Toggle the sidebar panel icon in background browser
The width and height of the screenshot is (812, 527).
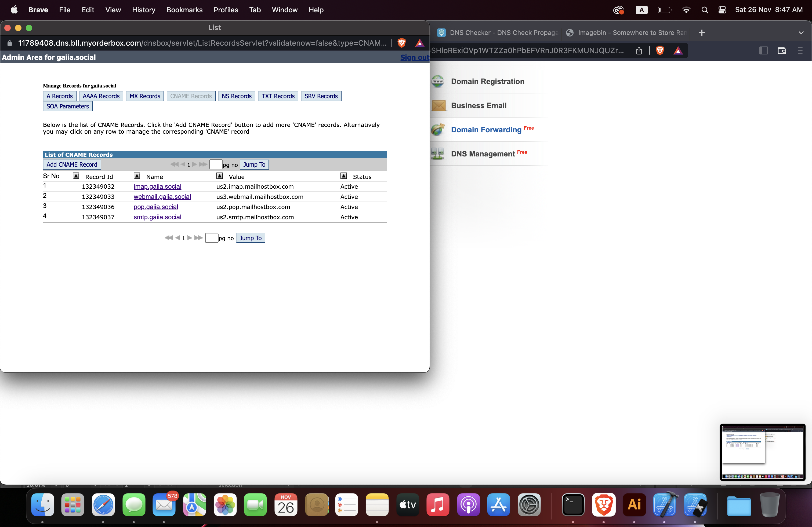pos(764,51)
